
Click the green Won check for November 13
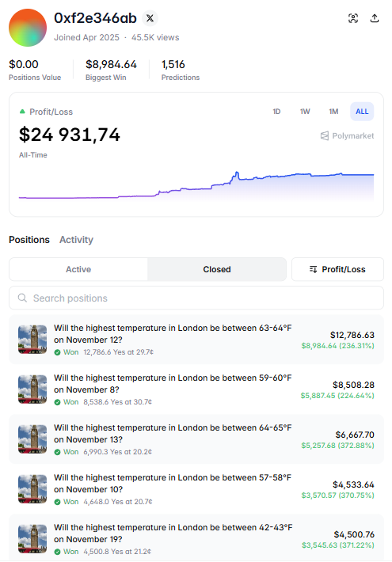tap(57, 452)
